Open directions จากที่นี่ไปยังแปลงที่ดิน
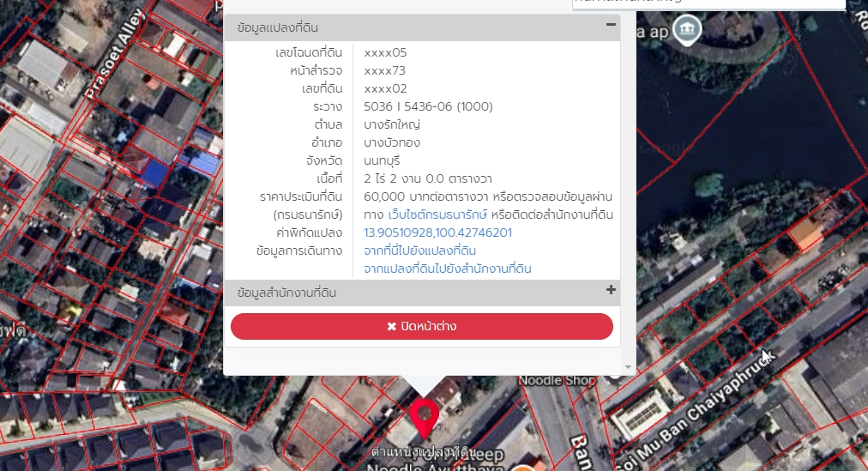The width and height of the screenshot is (868, 471). tap(419, 251)
